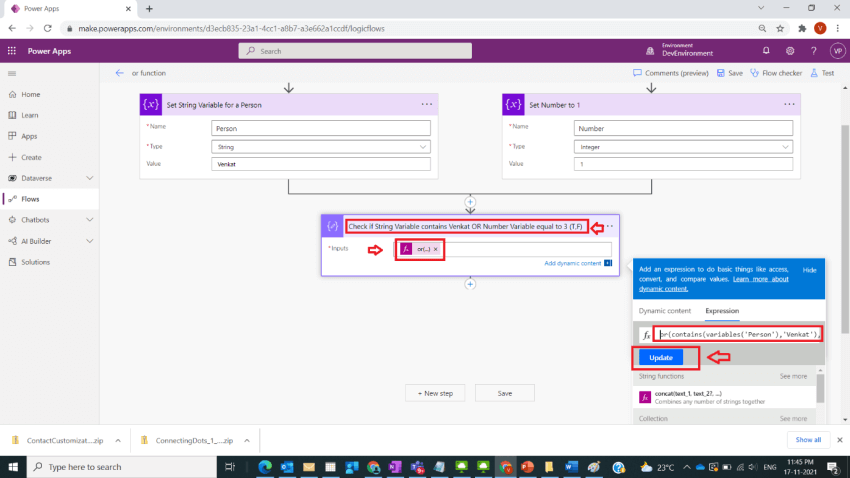Open PowerPoint from taskbar
This screenshot has width=850, height=478.
click(527, 467)
